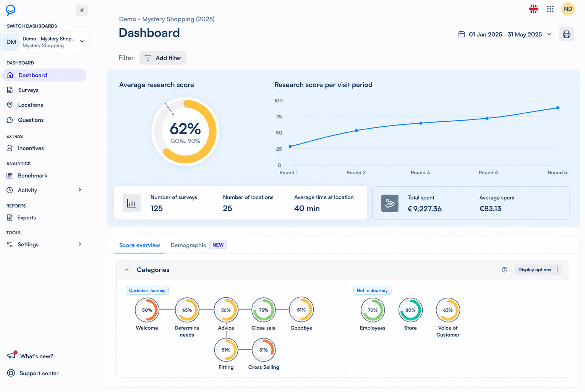Click the megaphone icon with red dot
Screen dimensions: 585x392
pyautogui.click(x=12, y=355)
